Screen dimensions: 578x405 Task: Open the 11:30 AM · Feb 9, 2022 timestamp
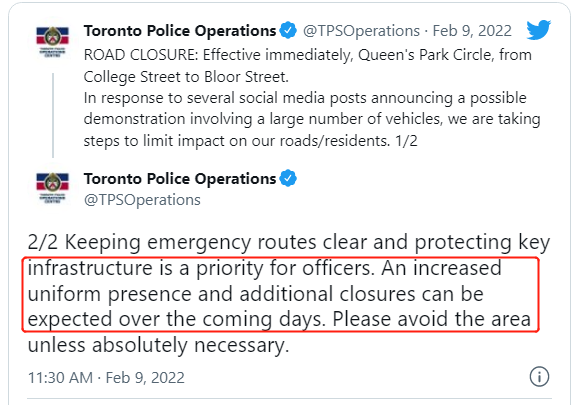(106, 378)
